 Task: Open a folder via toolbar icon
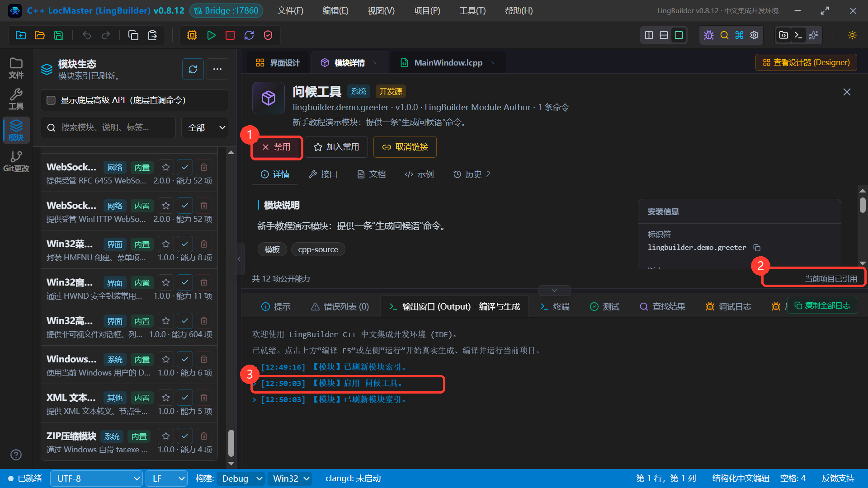[x=40, y=35]
